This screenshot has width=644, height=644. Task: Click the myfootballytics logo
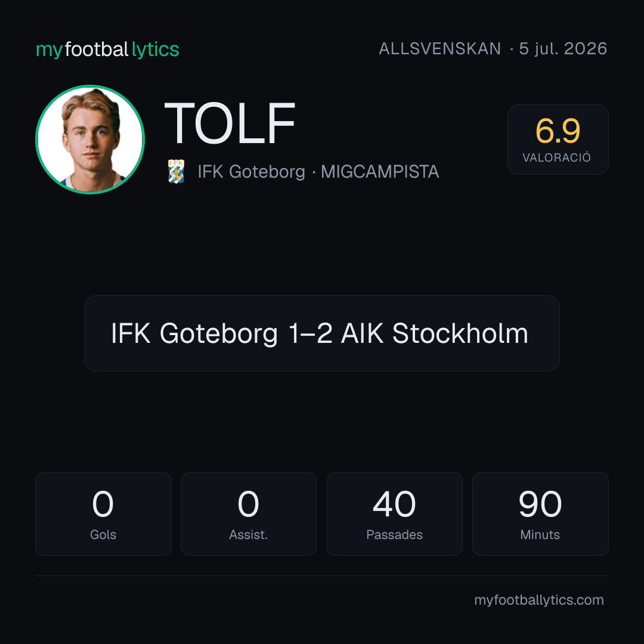(x=107, y=49)
